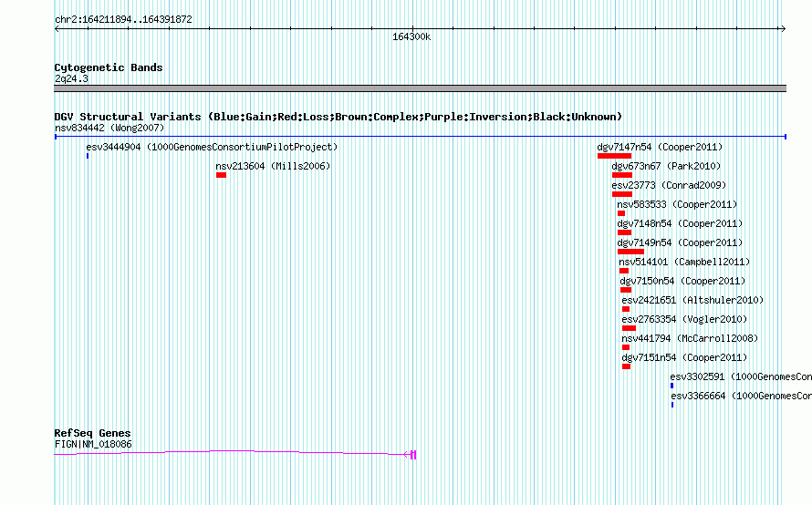This screenshot has width=812, height=505.
Task: Click the red esv2421651 loss bar
Action: click(626, 309)
